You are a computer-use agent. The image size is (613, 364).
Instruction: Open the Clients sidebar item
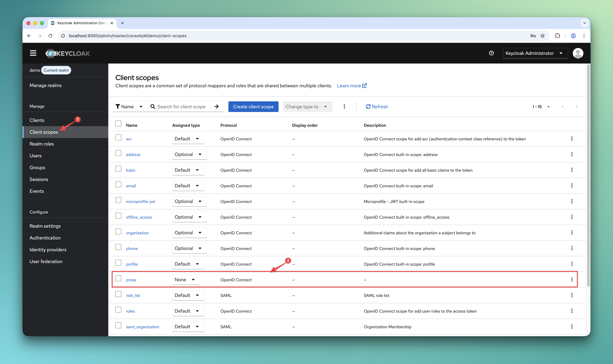(x=66, y=120)
